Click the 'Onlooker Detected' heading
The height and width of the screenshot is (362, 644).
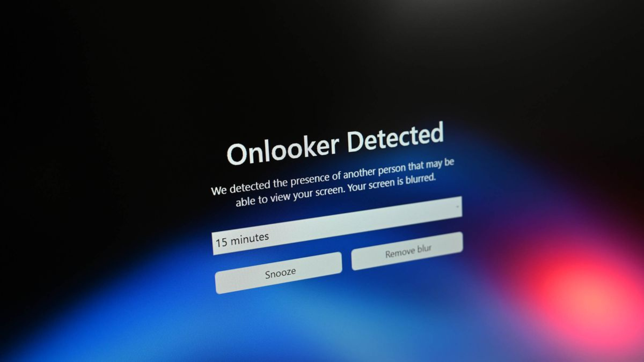point(335,143)
